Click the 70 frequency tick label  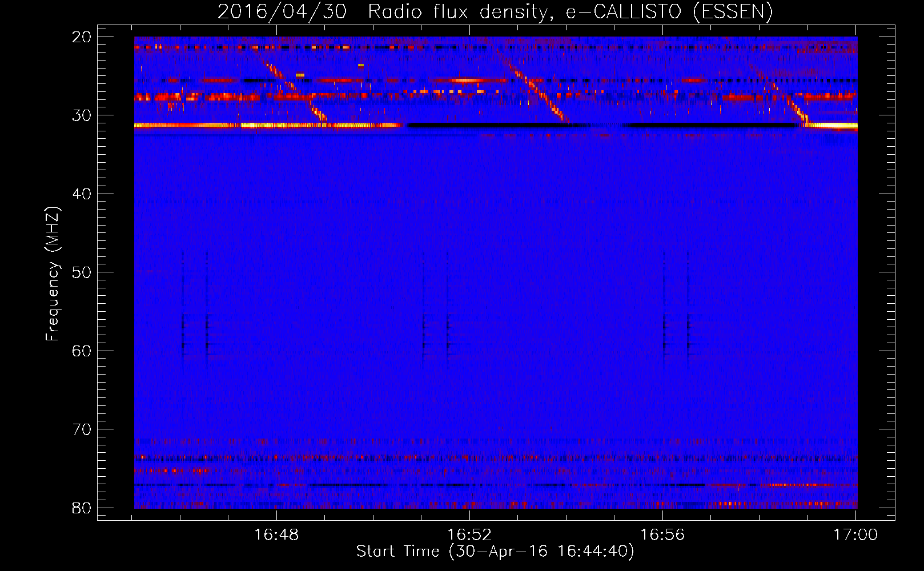coord(82,429)
